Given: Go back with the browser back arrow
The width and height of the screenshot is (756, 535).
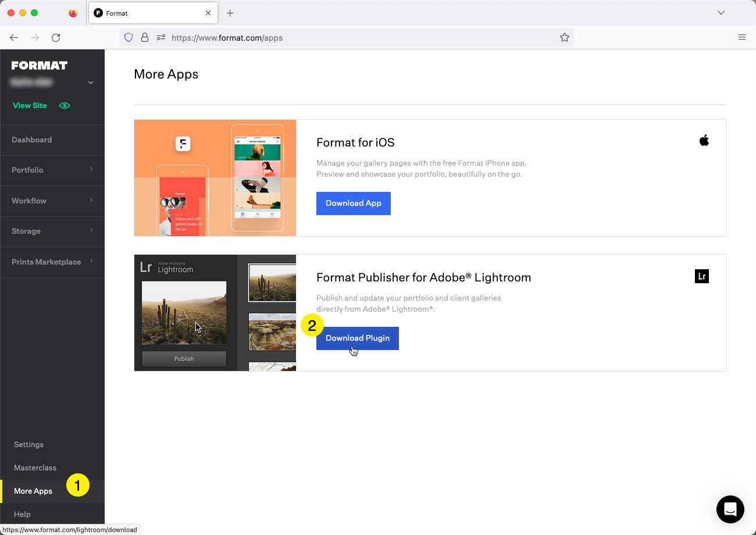Looking at the screenshot, I should coord(14,37).
